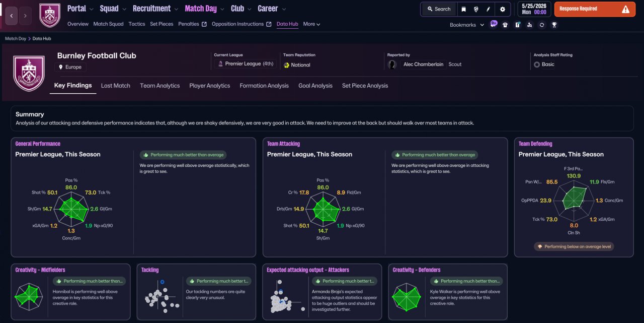Switch to the Goal Analysis tab
Screen dimensions: 644x323
pos(315,86)
